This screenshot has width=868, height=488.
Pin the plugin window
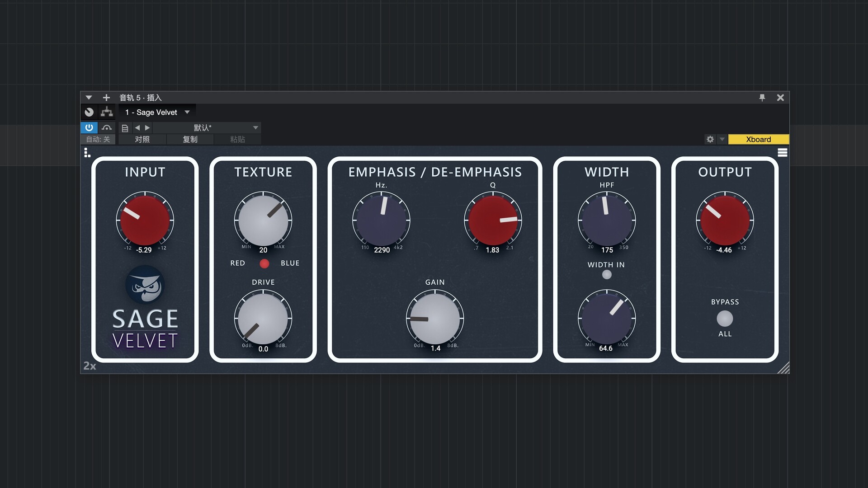762,98
